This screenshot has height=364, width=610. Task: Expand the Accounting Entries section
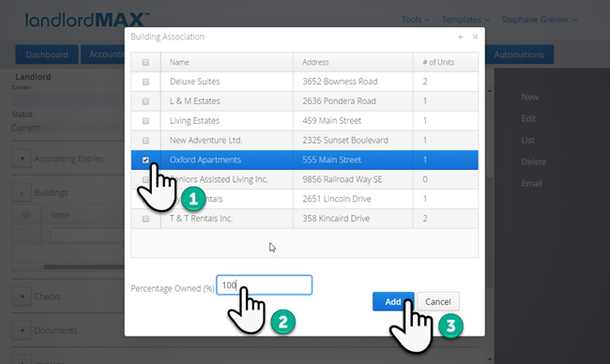(x=22, y=159)
